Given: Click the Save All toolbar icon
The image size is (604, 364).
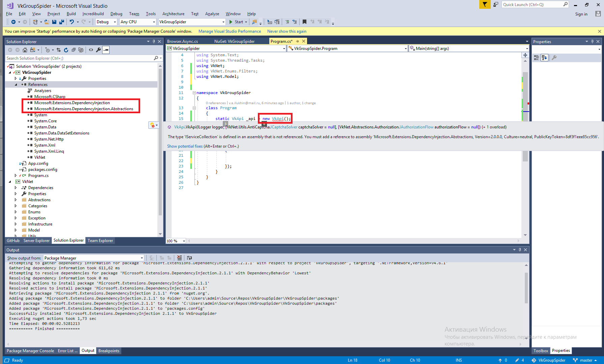Looking at the screenshot, I should tap(62, 22).
